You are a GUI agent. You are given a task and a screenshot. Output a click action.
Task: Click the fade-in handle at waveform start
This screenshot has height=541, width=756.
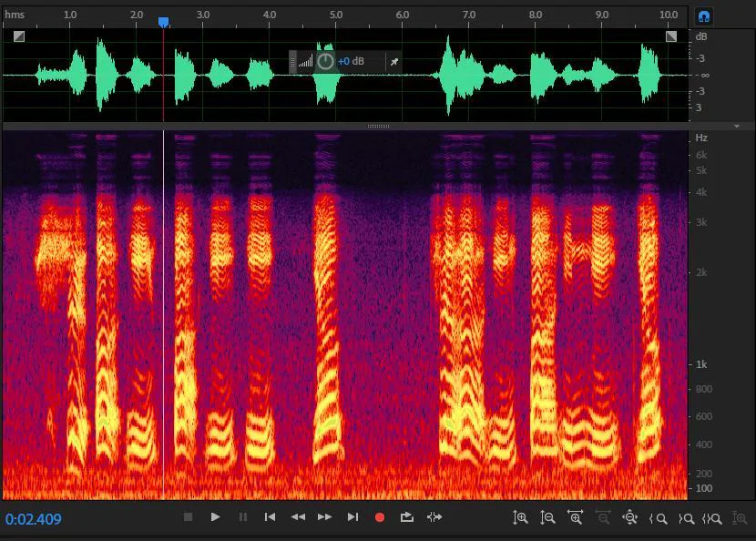pyautogui.click(x=19, y=36)
